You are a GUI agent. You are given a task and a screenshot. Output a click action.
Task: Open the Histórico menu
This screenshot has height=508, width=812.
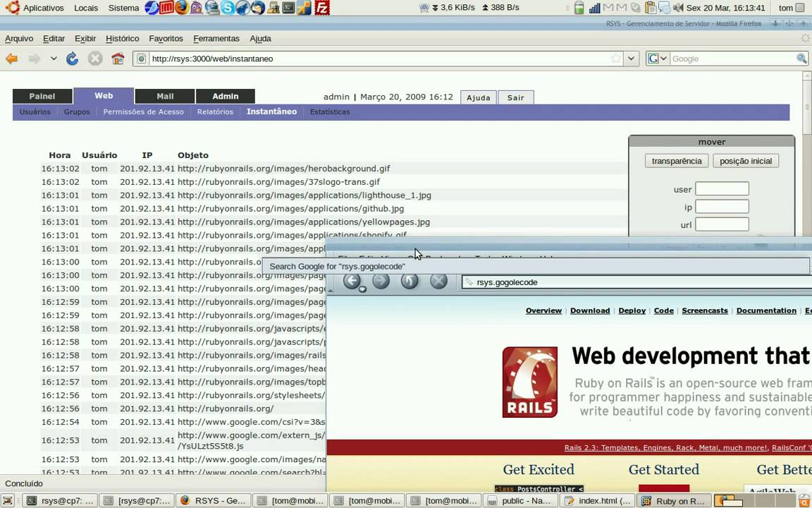pos(122,39)
